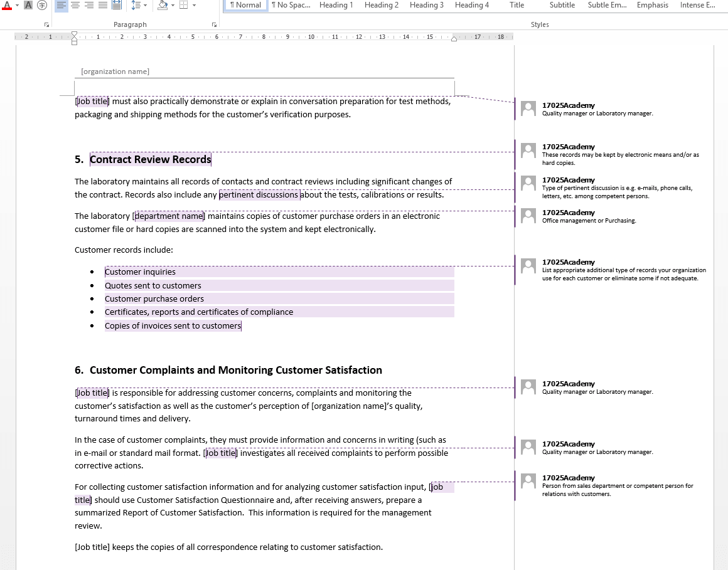Select the Borders icon in Paragraph group
This screenshot has width=728, height=570.
182,6
